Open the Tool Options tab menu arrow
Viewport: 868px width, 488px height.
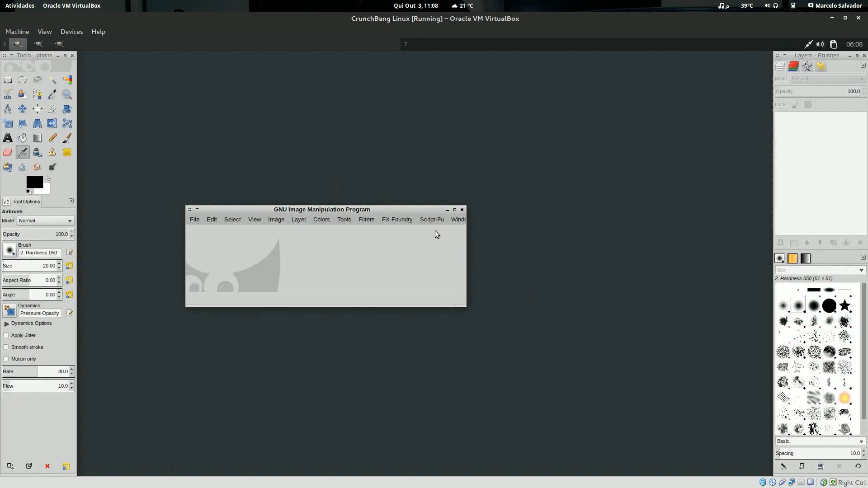[71, 201]
